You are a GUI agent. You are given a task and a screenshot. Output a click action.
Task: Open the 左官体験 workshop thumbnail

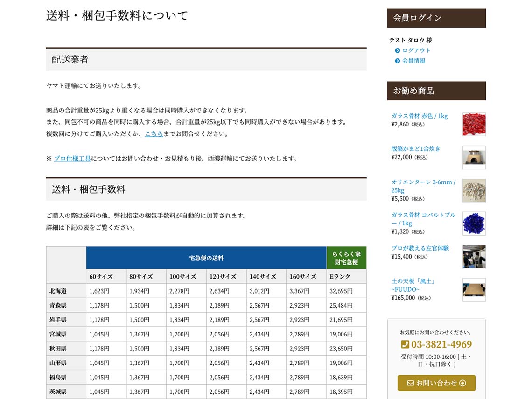point(474,257)
